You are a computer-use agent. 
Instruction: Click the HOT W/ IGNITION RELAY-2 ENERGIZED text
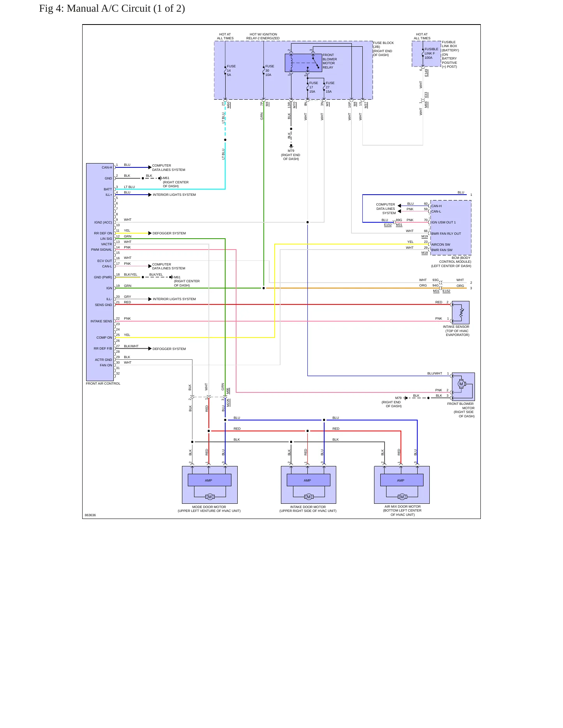(x=263, y=36)
